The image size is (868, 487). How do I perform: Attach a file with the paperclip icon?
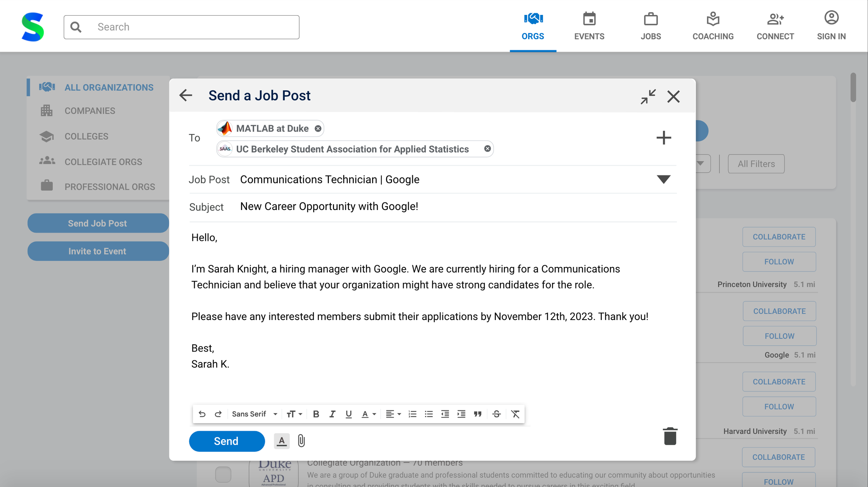[301, 441]
